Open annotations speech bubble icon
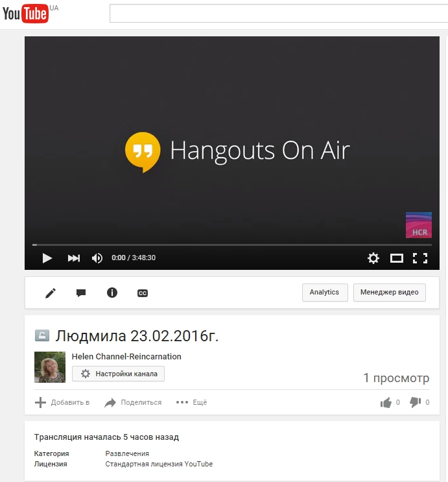Screen dimensions: 448x482 pos(81,293)
